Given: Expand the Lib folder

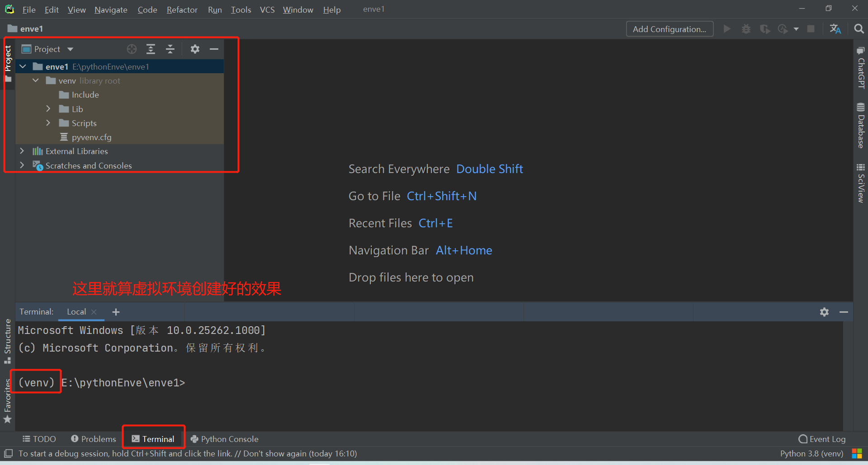Looking at the screenshot, I should point(48,109).
